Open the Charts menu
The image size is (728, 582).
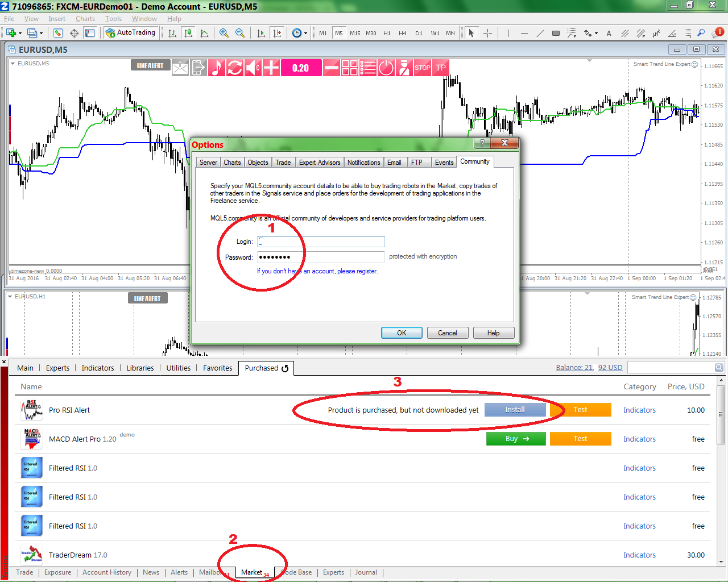click(x=85, y=19)
